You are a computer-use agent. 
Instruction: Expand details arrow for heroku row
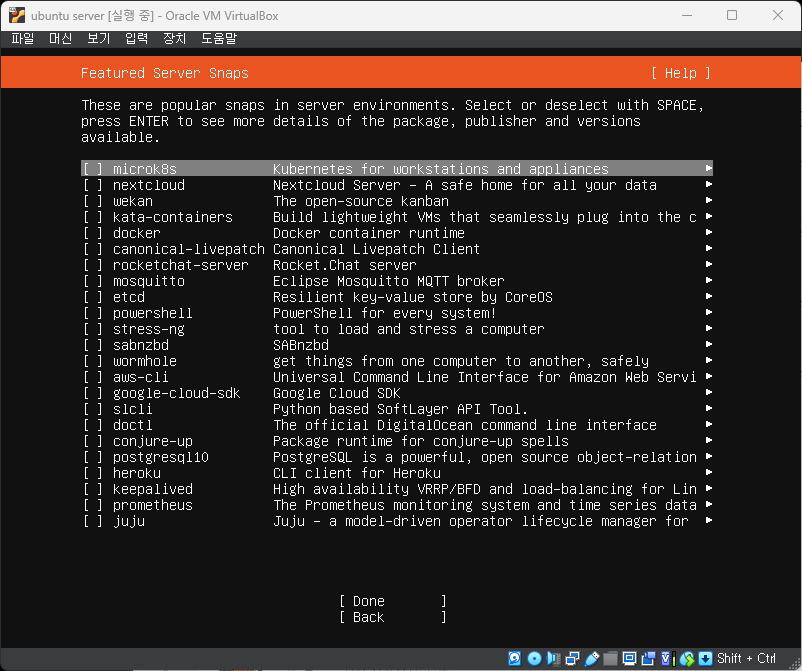click(709, 472)
